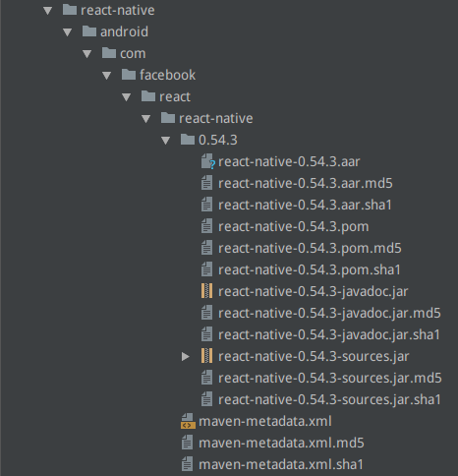Click the com folder icon
Screen dimensions: 458x476
(109, 53)
